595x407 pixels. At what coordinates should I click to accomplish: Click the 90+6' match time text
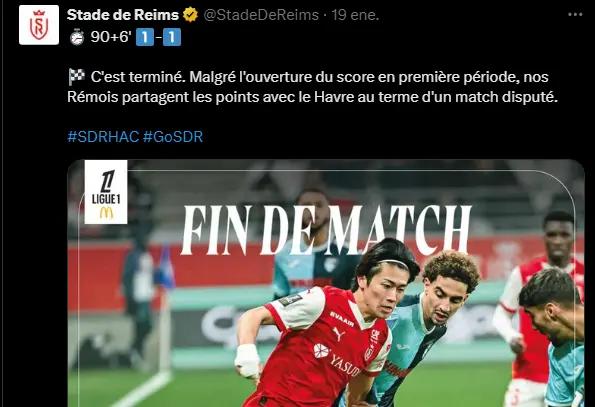click(x=111, y=38)
